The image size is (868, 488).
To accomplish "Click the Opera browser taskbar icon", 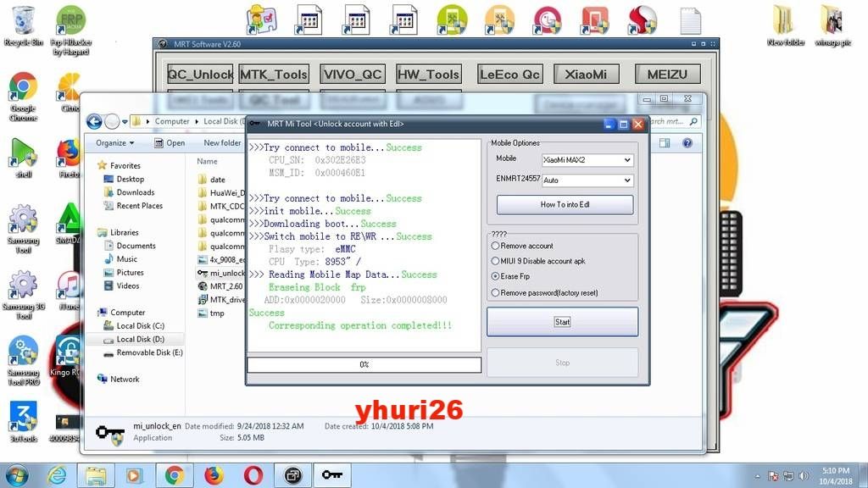I will point(253,475).
